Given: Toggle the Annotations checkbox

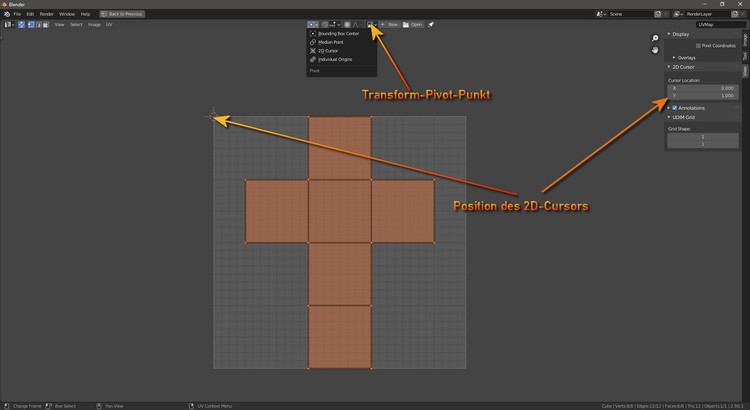Looking at the screenshot, I should [675, 108].
